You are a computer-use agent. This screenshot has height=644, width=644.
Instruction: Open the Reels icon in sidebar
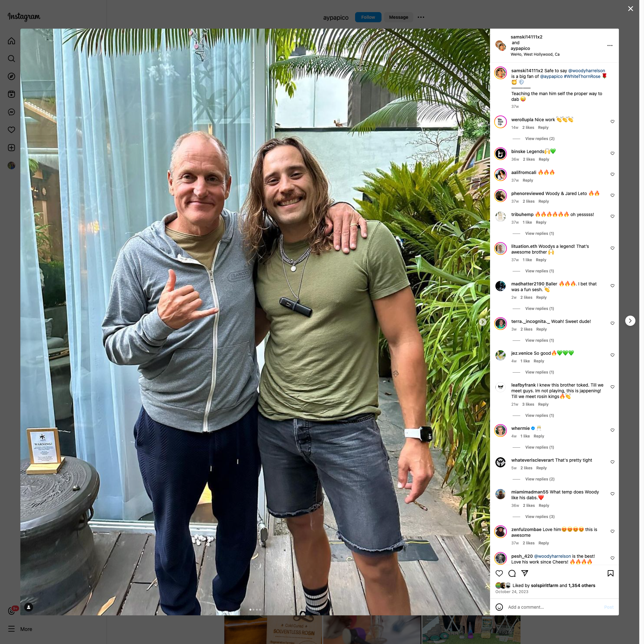click(x=11, y=94)
